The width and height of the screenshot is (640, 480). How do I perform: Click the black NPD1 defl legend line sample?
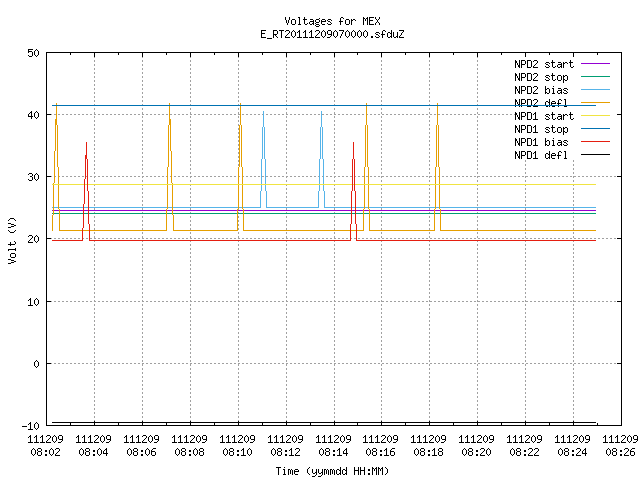(x=595, y=155)
